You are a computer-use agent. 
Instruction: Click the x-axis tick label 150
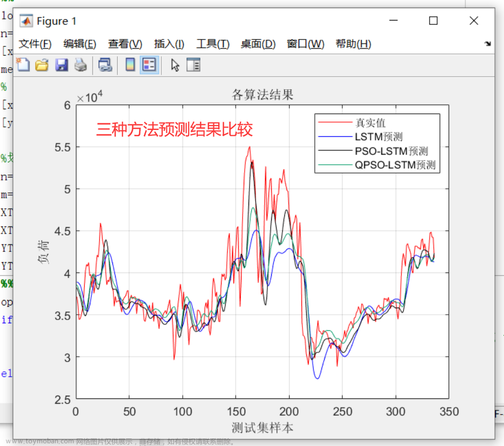(236, 411)
